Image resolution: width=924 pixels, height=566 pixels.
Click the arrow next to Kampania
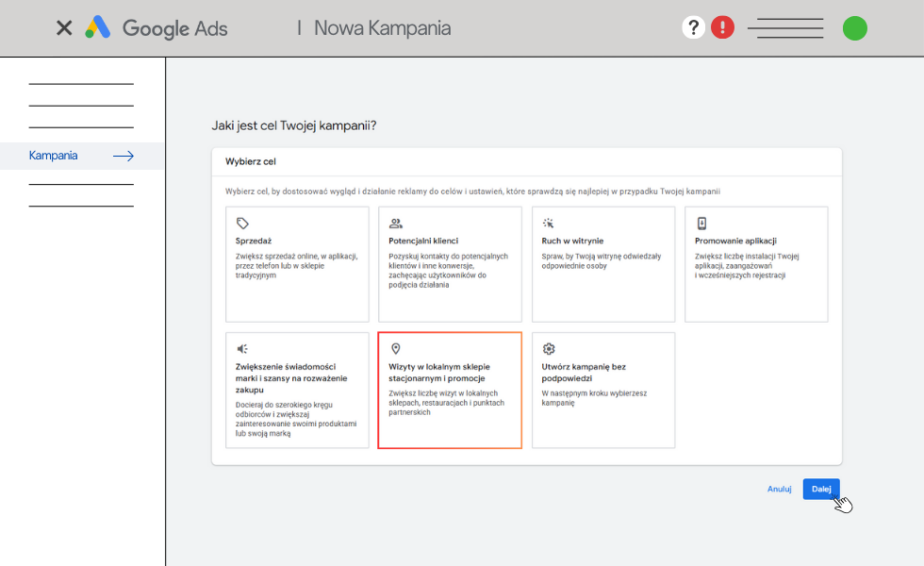point(124,156)
